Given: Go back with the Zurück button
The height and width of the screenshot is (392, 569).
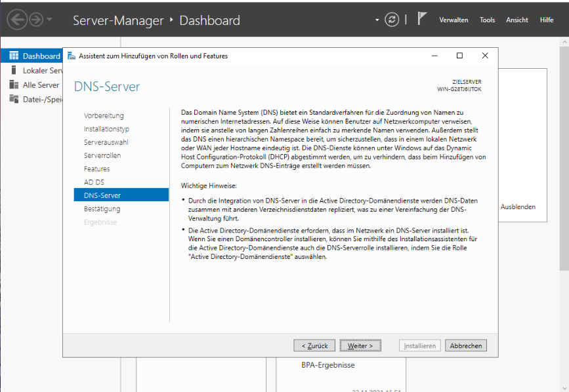Looking at the screenshot, I should pyautogui.click(x=314, y=345).
